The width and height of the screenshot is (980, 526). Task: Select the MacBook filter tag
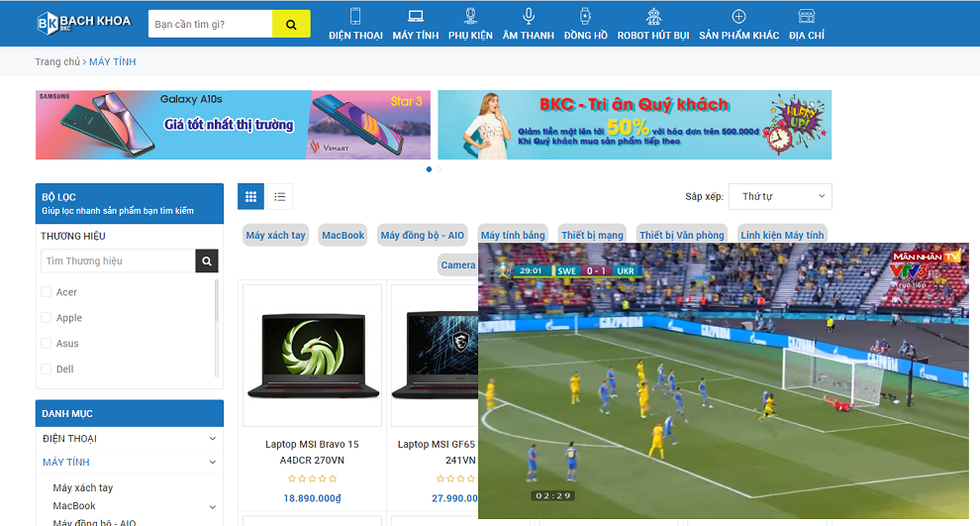[343, 235]
